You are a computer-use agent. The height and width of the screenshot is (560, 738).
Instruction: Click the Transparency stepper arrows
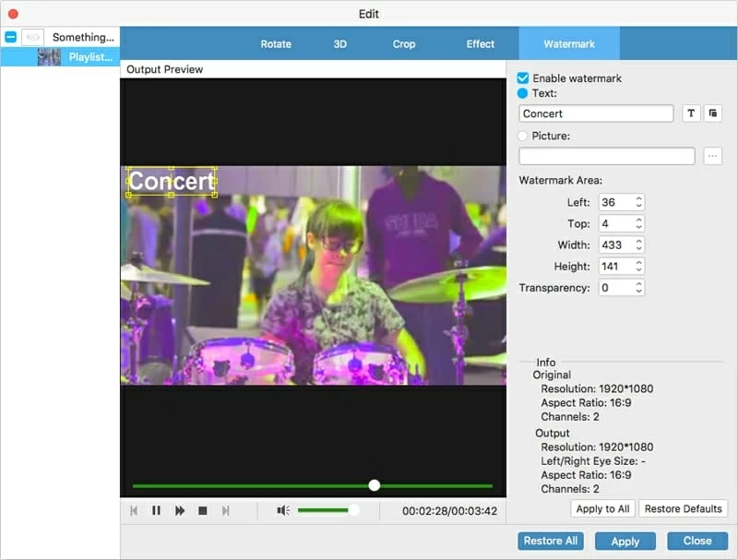[638, 288]
